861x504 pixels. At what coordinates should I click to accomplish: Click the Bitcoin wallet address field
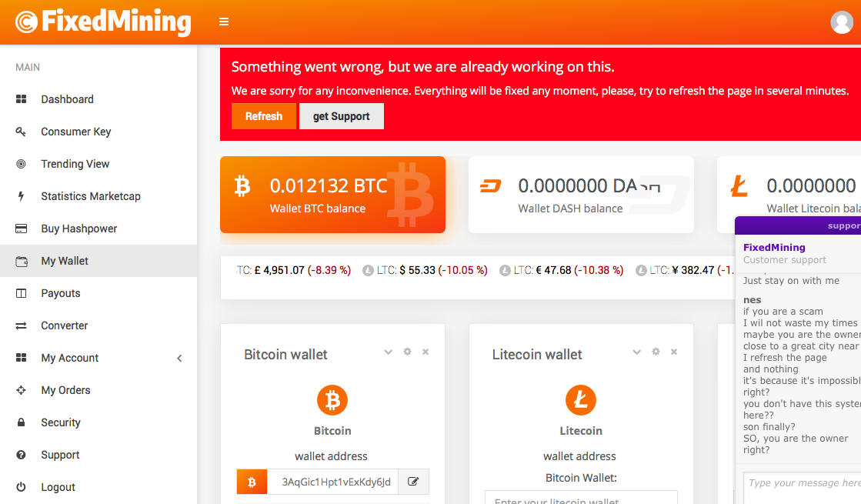[332, 482]
